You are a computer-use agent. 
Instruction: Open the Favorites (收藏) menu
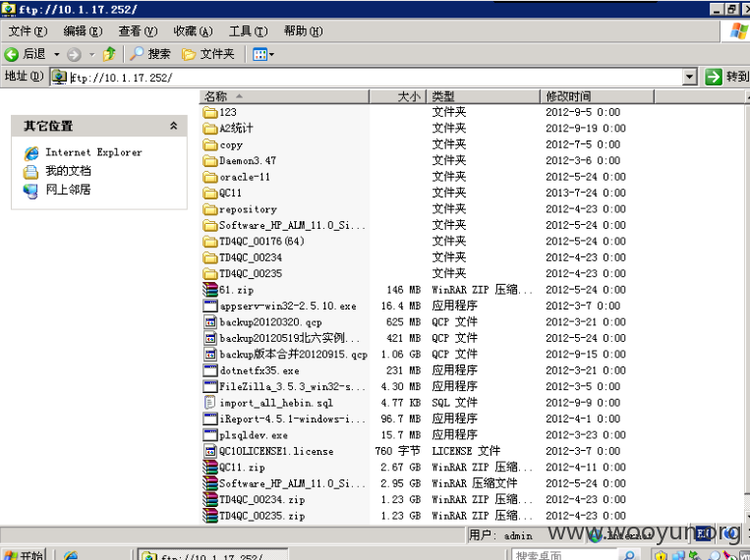pos(193,31)
